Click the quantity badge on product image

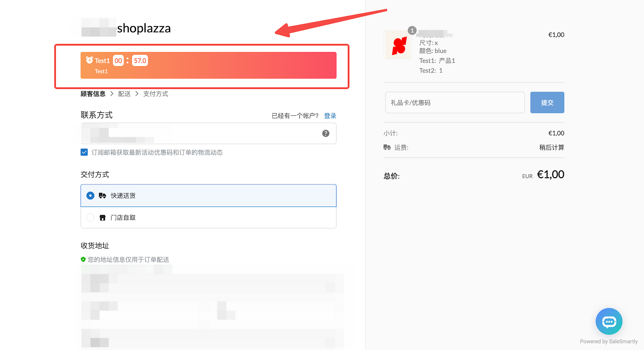pyautogui.click(x=412, y=31)
